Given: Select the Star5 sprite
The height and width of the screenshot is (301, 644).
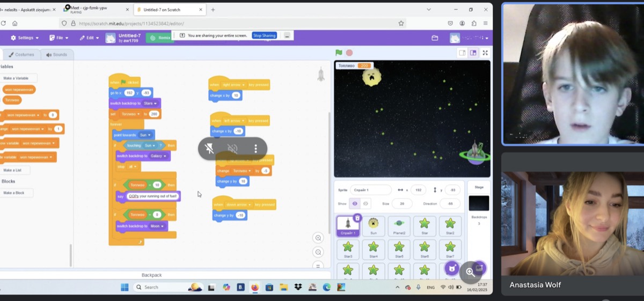Looking at the screenshot, I should click(399, 249).
